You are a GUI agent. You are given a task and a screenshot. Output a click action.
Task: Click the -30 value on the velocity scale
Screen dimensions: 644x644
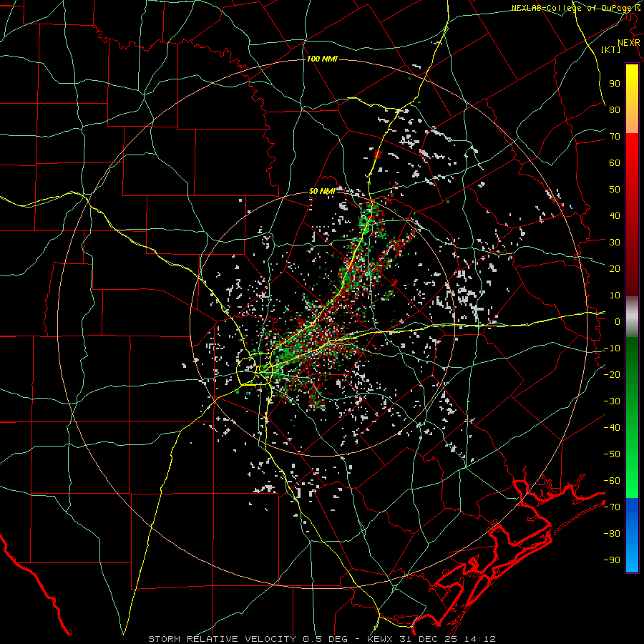click(612, 401)
